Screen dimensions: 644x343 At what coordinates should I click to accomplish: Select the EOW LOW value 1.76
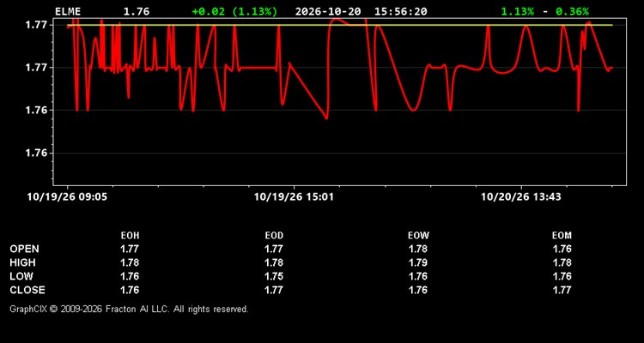tap(418, 276)
